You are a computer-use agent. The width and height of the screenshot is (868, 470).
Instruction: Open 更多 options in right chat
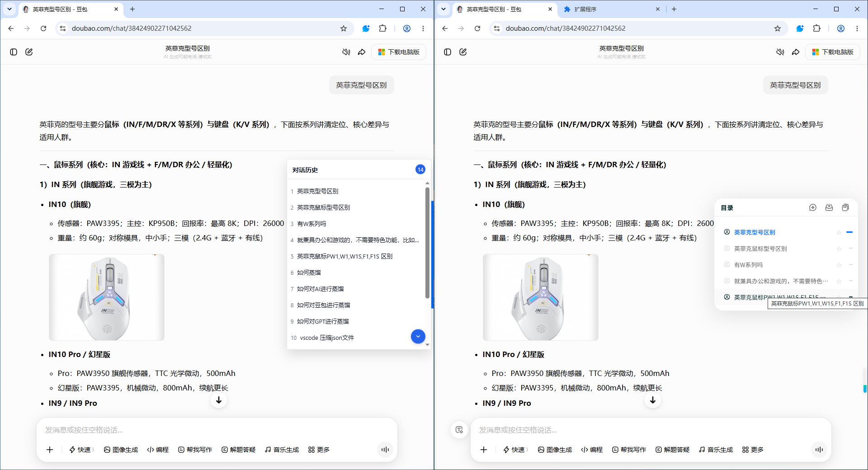click(x=753, y=450)
